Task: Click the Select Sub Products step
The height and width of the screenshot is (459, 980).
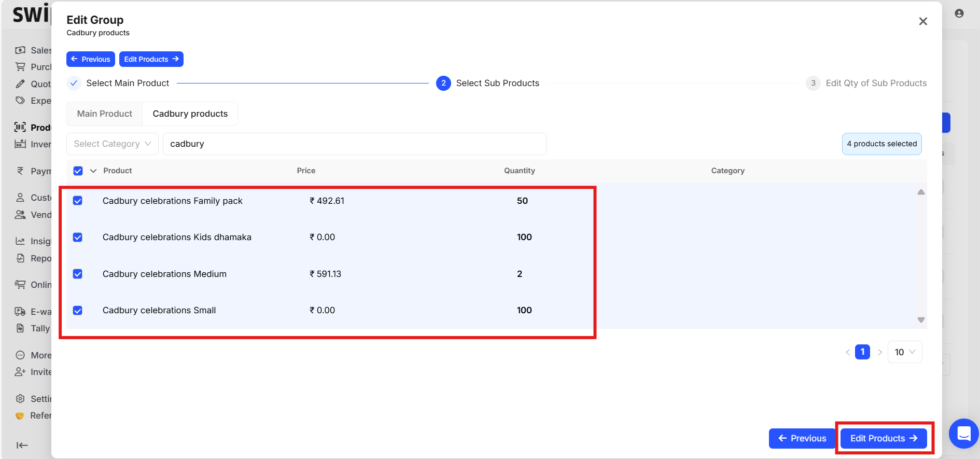Action: [488, 83]
